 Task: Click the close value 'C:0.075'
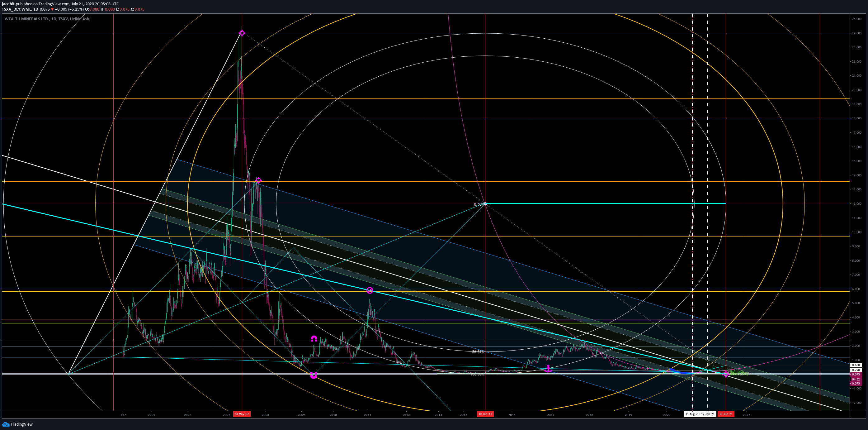coord(138,9)
